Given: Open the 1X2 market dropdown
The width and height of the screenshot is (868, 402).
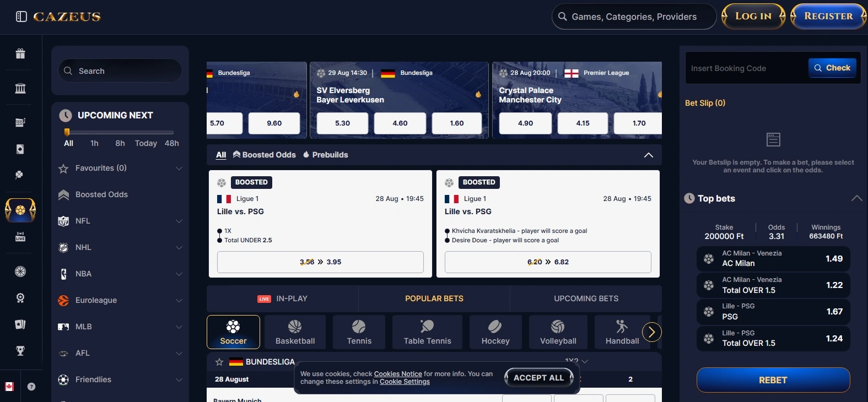Looking at the screenshot, I should coord(576,361).
